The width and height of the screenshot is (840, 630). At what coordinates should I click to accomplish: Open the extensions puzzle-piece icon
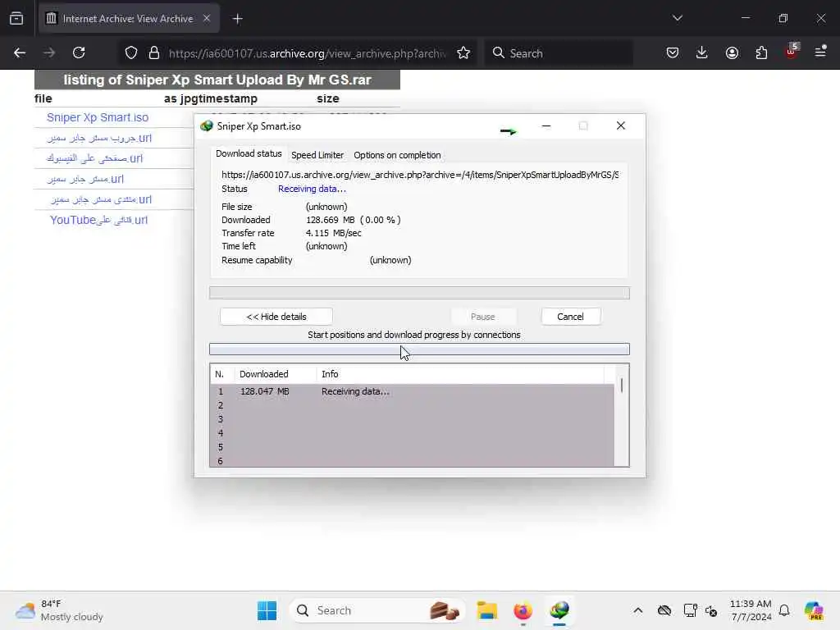click(x=761, y=52)
